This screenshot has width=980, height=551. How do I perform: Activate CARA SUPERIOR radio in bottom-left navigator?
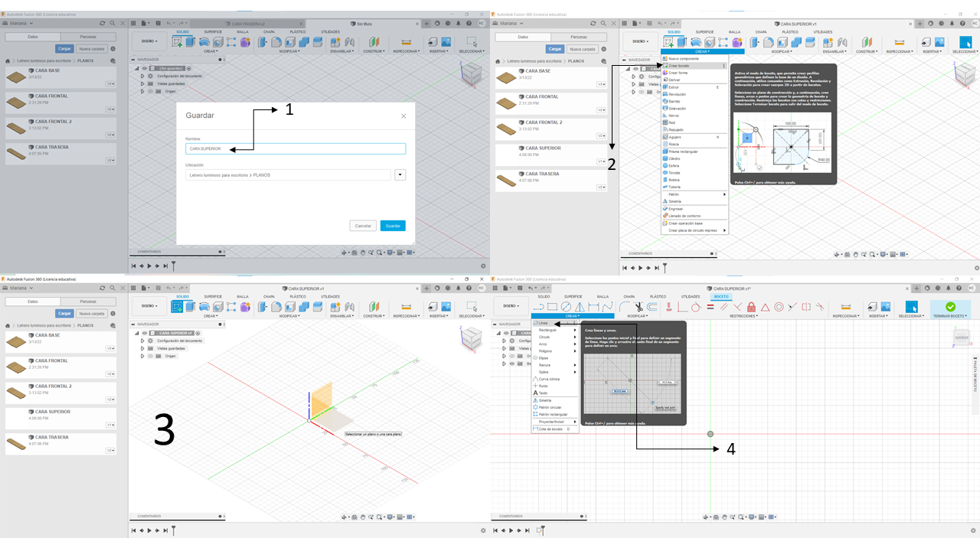coord(198,333)
